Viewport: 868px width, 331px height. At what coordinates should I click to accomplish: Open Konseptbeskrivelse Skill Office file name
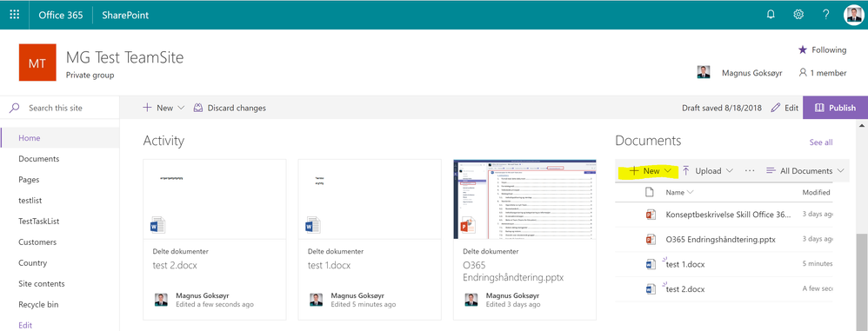pyautogui.click(x=729, y=215)
